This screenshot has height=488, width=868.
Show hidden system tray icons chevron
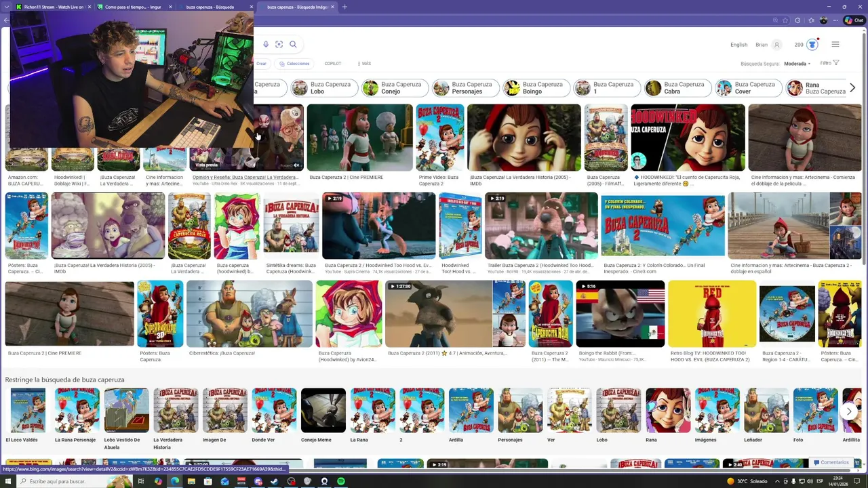[x=778, y=481]
